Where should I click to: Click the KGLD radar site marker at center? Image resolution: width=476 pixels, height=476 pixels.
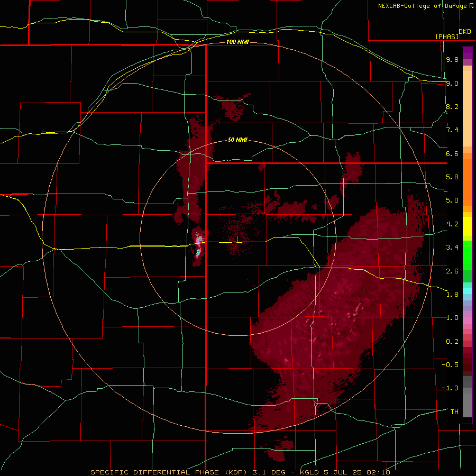(x=237, y=240)
